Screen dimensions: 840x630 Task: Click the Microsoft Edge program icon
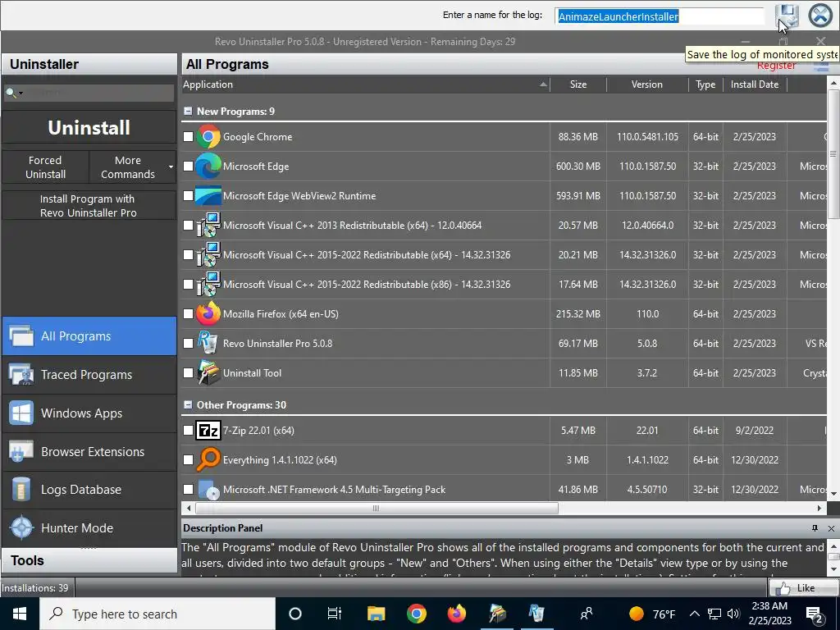[208, 166]
